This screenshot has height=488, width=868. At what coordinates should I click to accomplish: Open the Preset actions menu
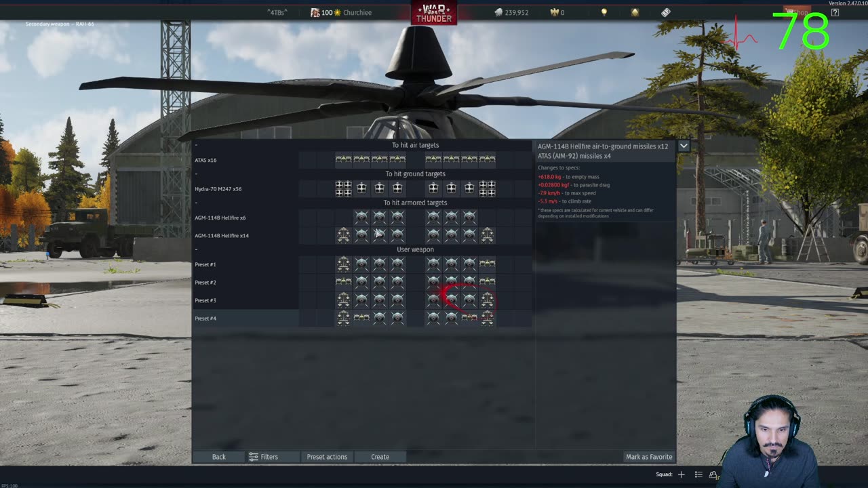pyautogui.click(x=327, y=457)
